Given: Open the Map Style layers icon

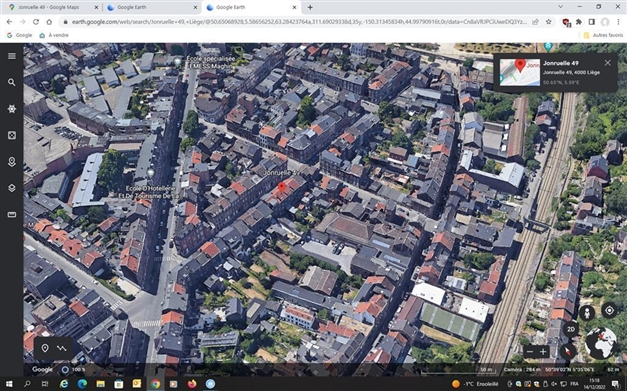Looking at the screenshot, I should pos(12,188).
